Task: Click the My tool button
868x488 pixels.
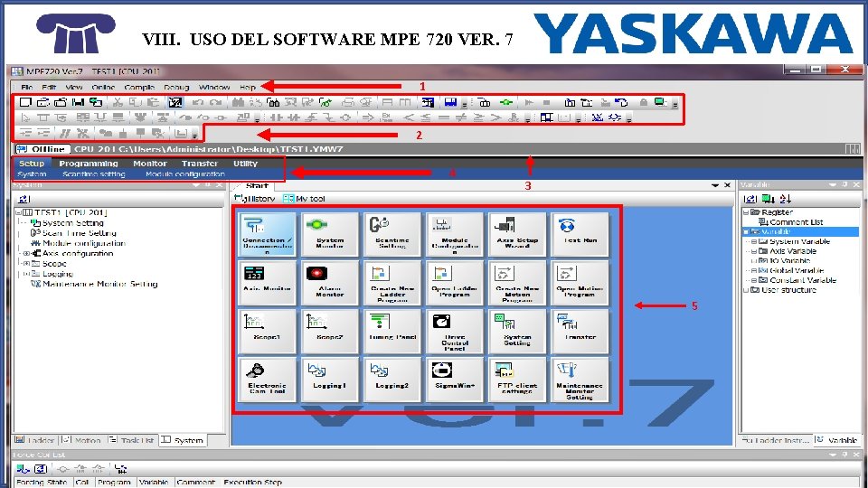Action: pyautogui.click(x=304, y=199)
